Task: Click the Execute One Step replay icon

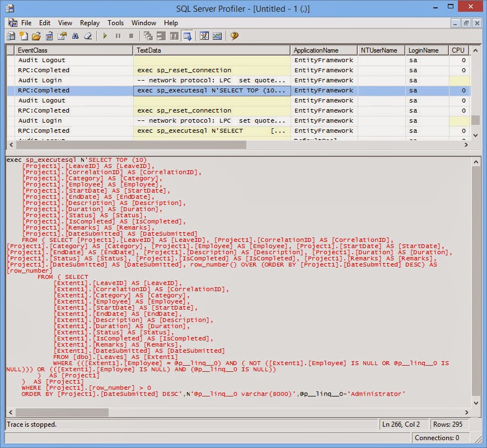Action: coord(148,36)
